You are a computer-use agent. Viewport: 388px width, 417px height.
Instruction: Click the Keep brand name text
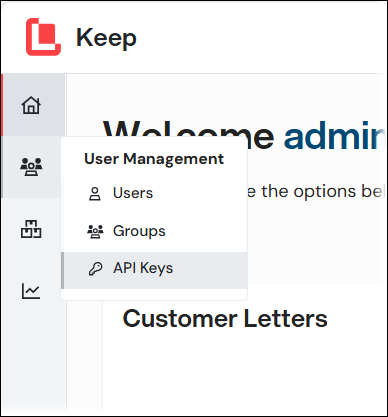tap(106, 38)
